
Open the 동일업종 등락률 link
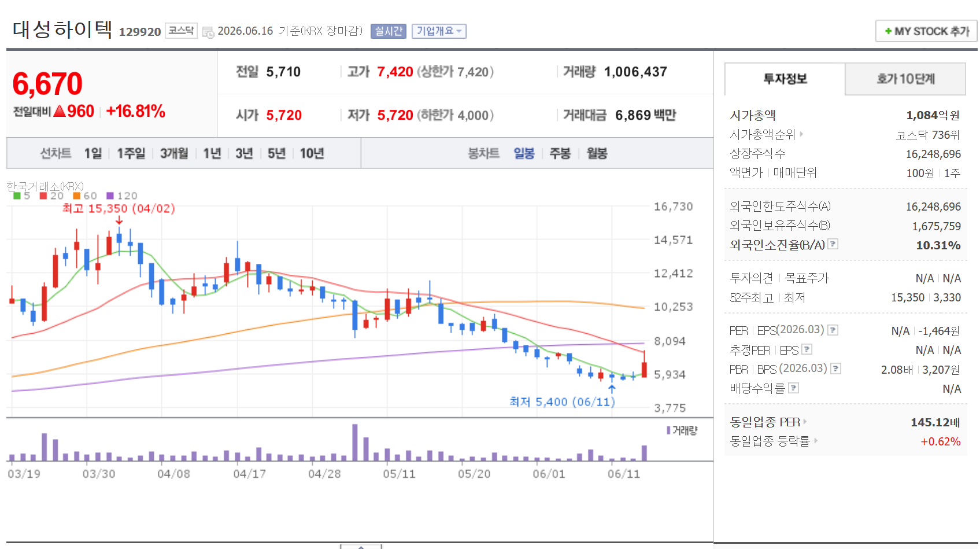(774, 441)
